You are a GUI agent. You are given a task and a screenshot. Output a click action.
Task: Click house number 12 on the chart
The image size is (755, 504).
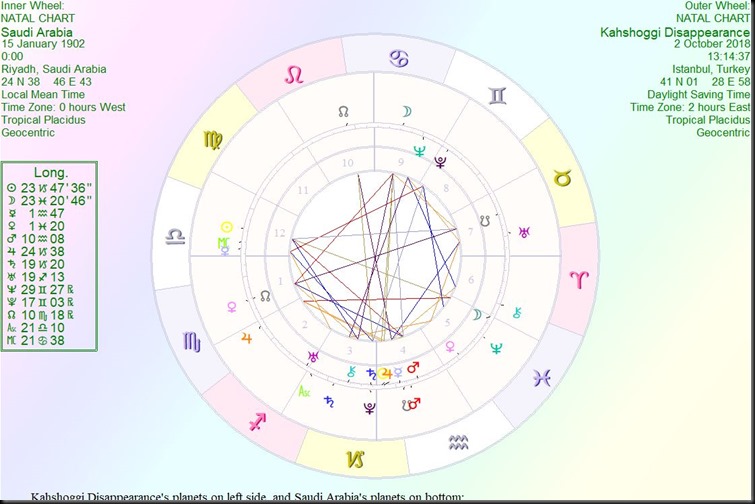pos(280,233)
